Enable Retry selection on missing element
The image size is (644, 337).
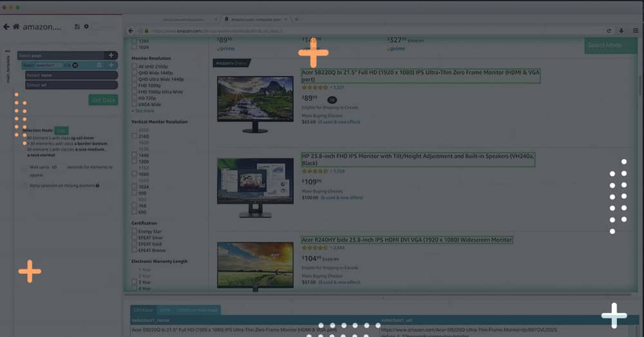(24, 186)
